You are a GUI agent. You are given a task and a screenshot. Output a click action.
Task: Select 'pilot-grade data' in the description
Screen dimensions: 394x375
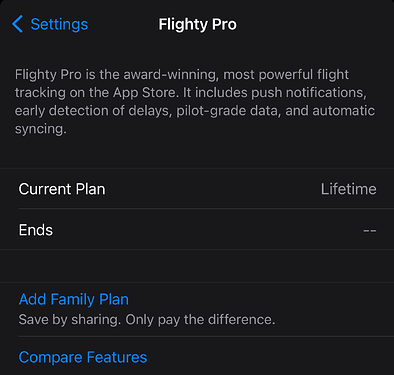click(228, 111)
